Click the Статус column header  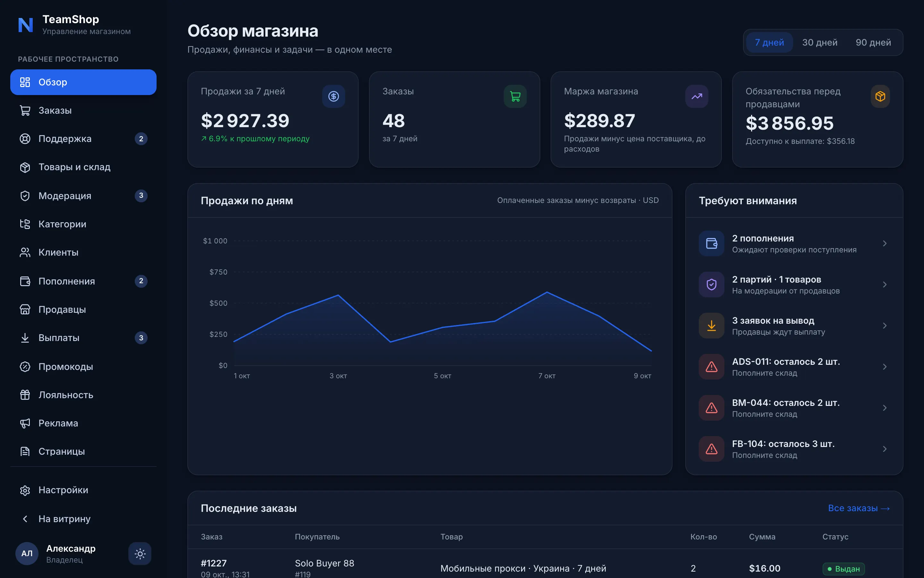click(x=835, y=537)
